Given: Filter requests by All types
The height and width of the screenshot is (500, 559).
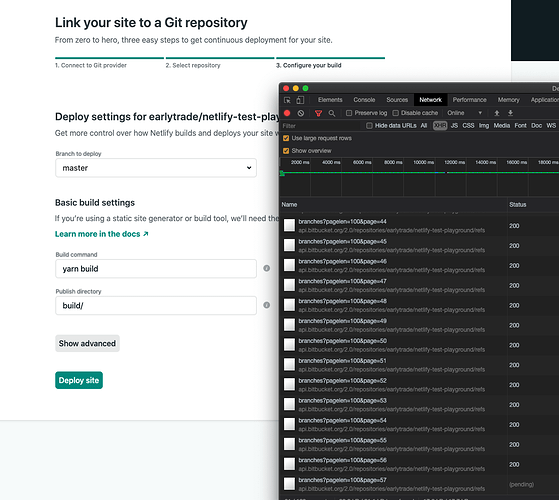Looking at the screenshot, I should [x=424, y=125].
